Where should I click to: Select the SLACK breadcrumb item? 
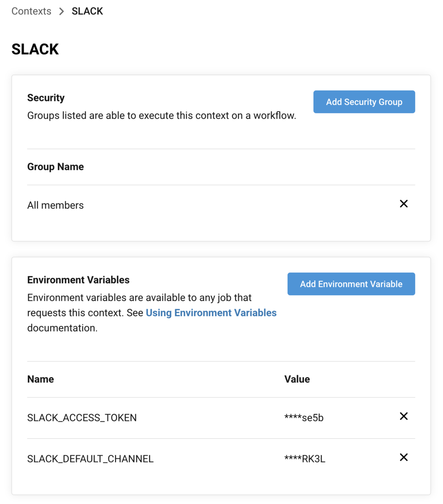[x=87, y=11]
